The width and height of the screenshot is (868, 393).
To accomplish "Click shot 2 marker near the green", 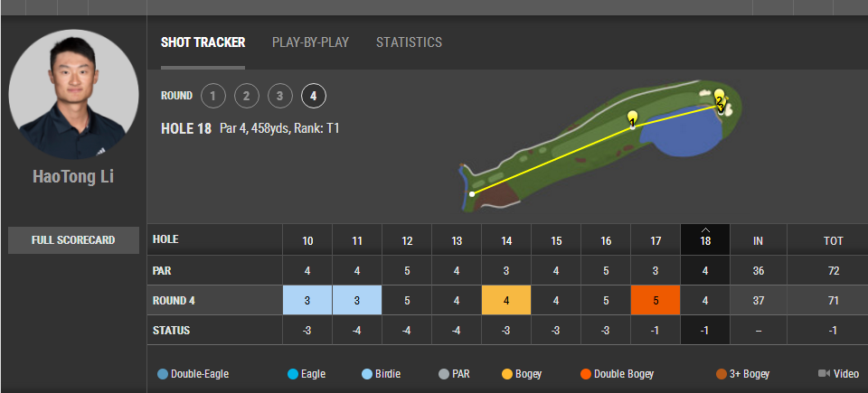I will [719, 97].
